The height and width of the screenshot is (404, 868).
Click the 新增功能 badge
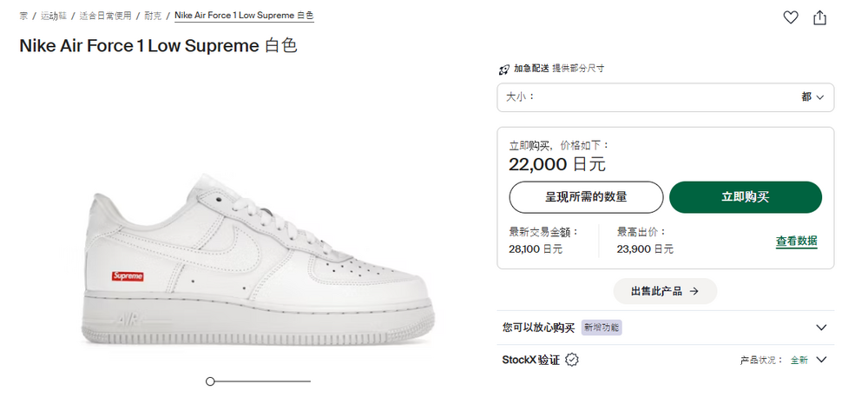pos(602,328)
